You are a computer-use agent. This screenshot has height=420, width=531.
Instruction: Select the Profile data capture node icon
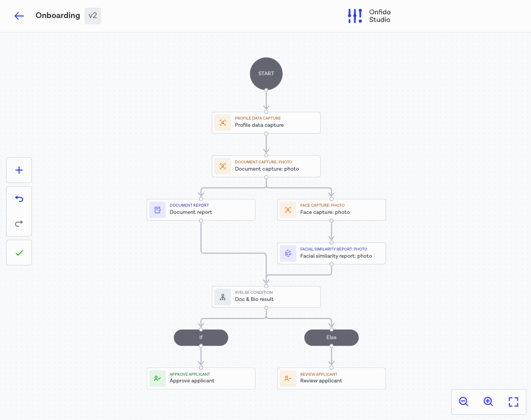pos(222,123)
